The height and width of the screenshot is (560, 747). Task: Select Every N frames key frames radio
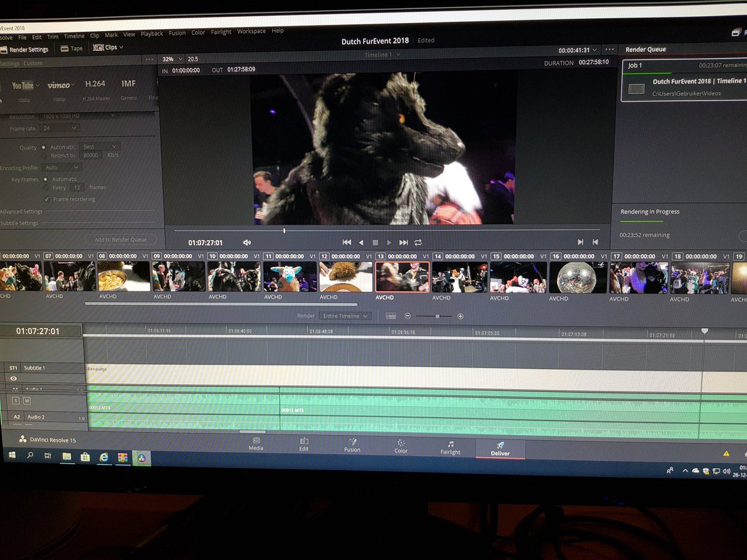coord(46,187)
